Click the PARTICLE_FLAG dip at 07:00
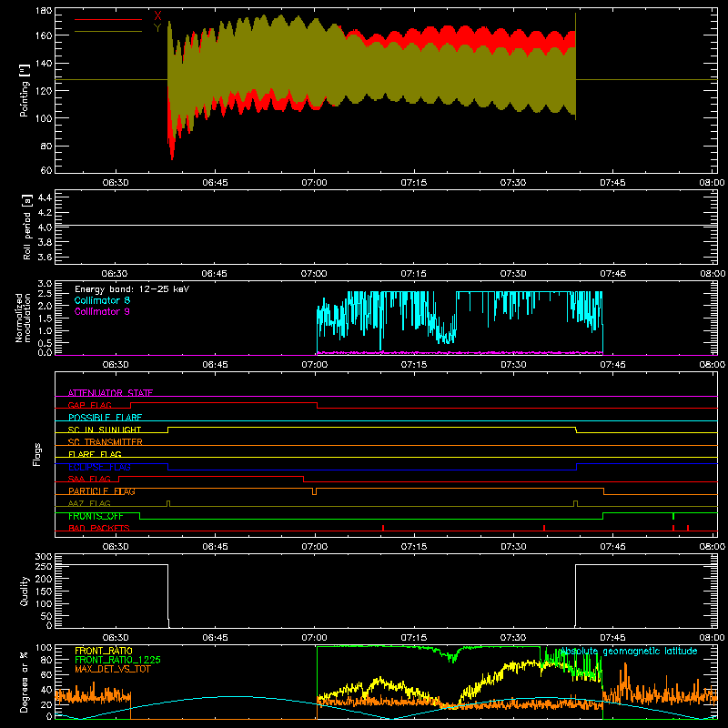This screenshot has width=728, height=728. tap(314, 491)
